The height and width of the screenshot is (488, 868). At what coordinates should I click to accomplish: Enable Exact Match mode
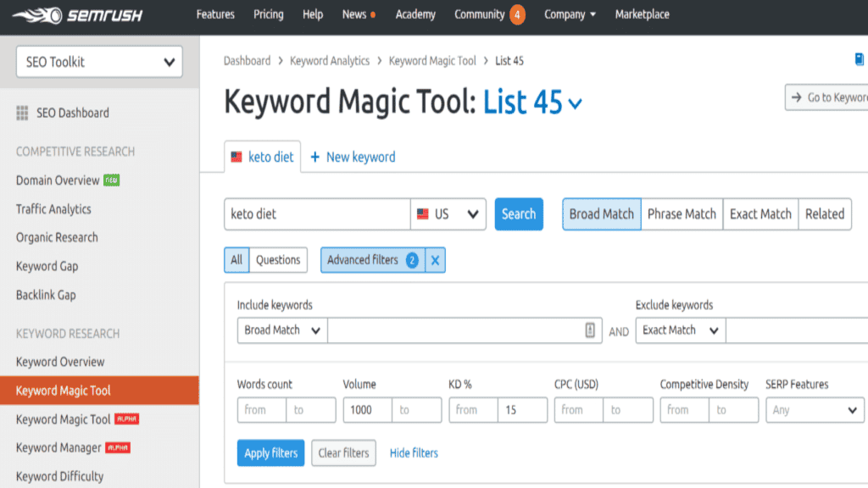(759, 214)
